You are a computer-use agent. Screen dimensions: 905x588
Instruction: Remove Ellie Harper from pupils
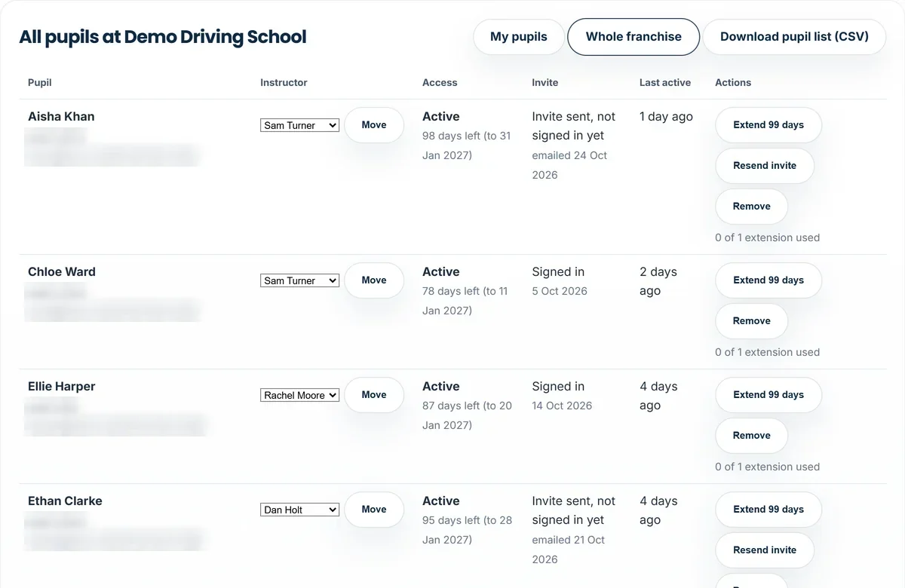tap(752, 436)
